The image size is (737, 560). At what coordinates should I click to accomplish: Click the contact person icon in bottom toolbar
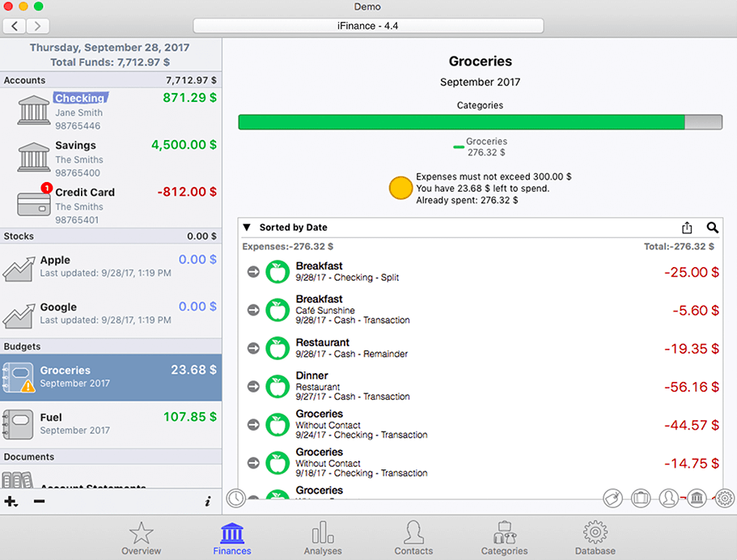coord(668,498)
